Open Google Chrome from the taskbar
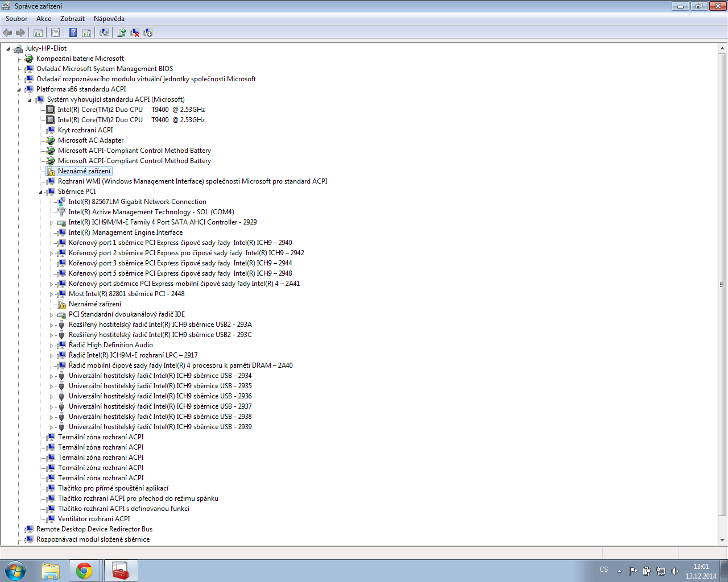 [84, 571]
